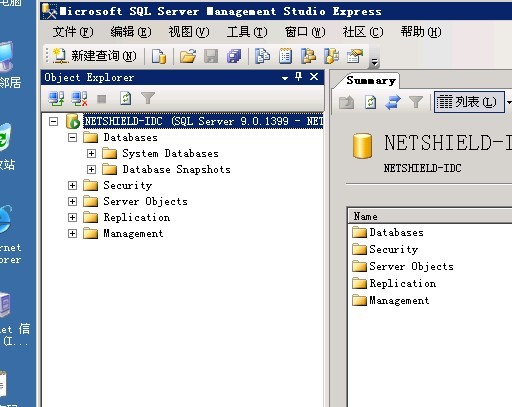Viewport: 512px width, 407px height.
Task: Click the new file icon in main toolbar
Action: pos(159,56)
